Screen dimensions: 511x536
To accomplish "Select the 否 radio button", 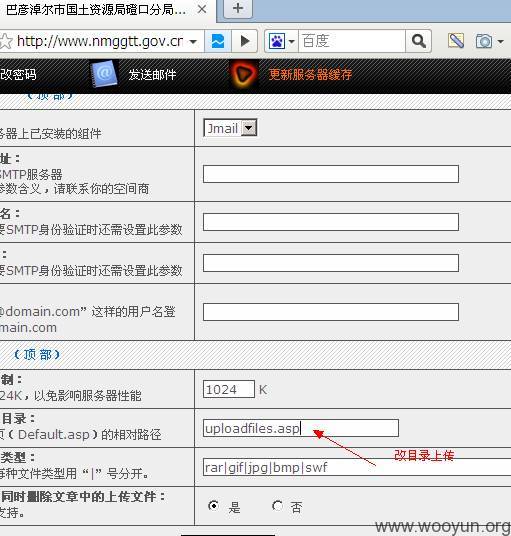I will click(x=277, y=505).
